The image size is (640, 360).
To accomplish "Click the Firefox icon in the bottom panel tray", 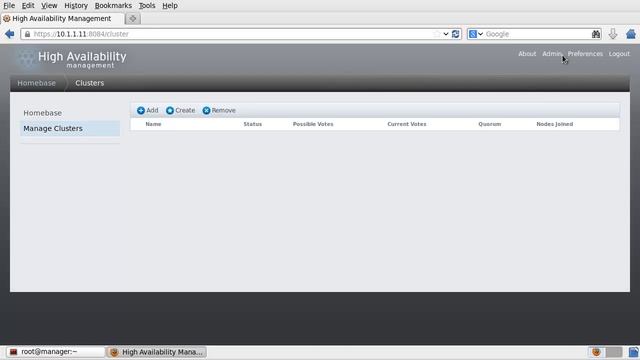I will (596, 352).
